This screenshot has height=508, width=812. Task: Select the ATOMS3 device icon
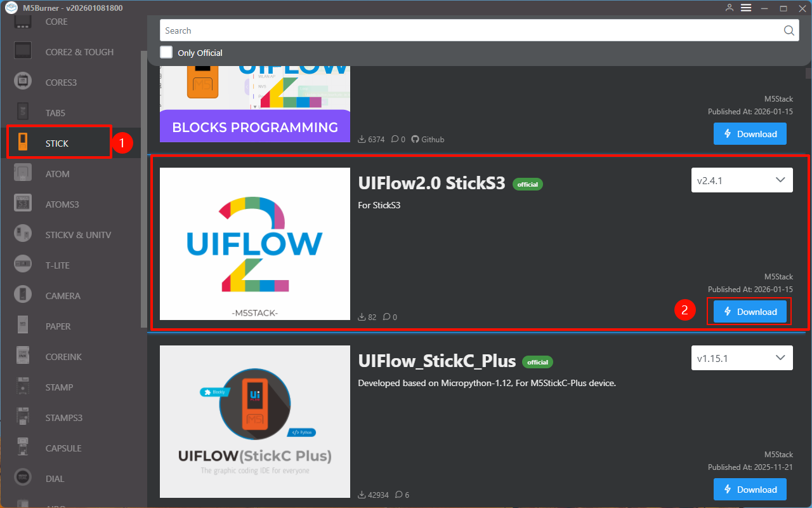pos(23,204)
